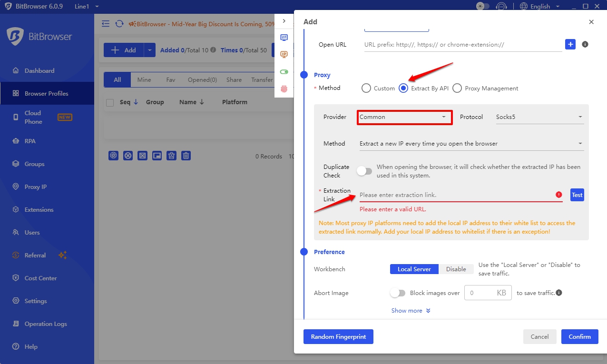
Task: Open Browser Profiles in the sidebar
Action: (x=47, y=93)
